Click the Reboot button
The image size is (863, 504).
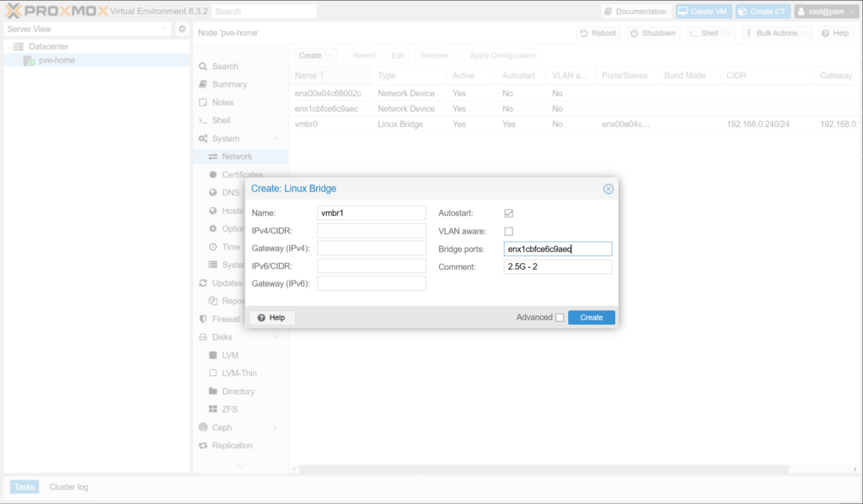point(598,33)
